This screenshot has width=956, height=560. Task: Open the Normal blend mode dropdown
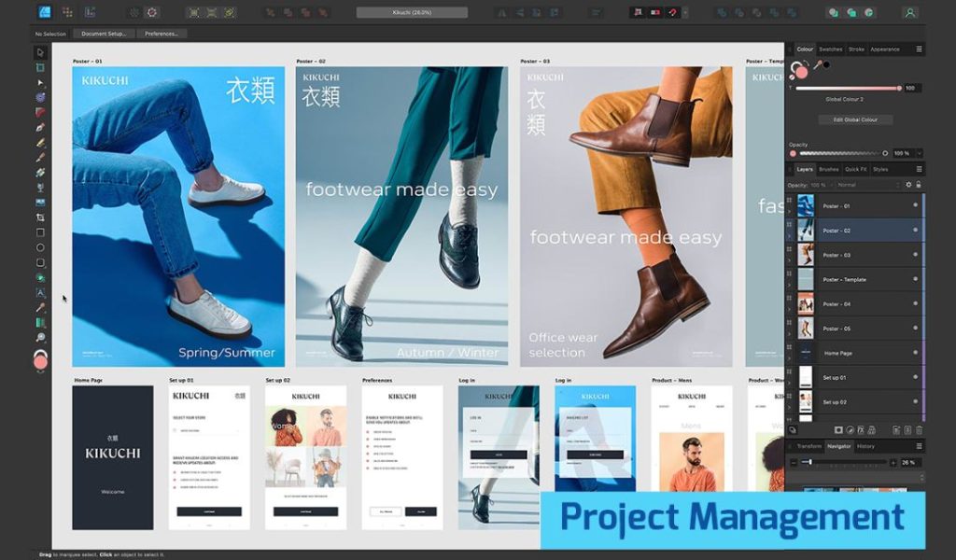[868, 185]
